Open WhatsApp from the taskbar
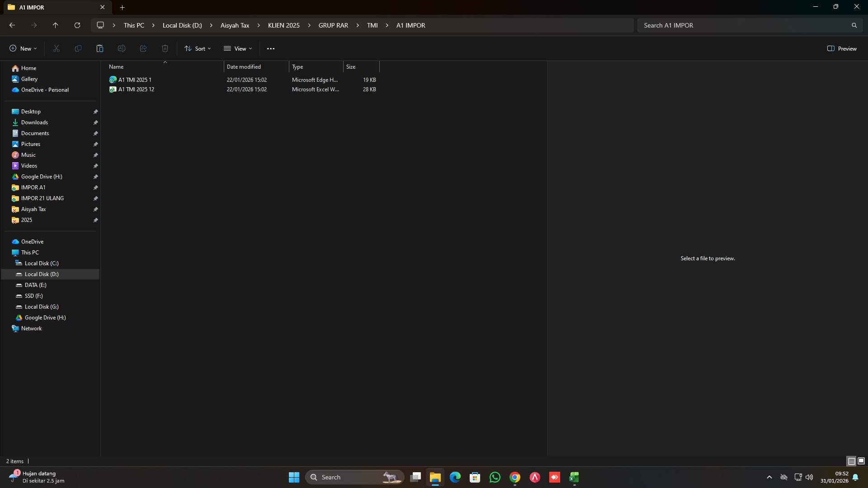Image resolution: width=868 pixels, height=488 pixels. (495, 477)
